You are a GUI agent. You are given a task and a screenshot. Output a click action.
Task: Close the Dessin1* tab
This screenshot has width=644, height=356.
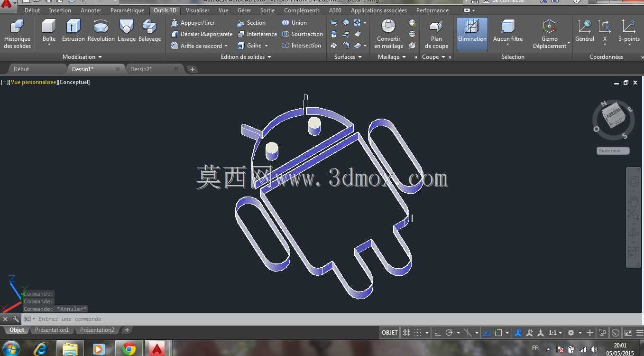click(x=118, y=69)
